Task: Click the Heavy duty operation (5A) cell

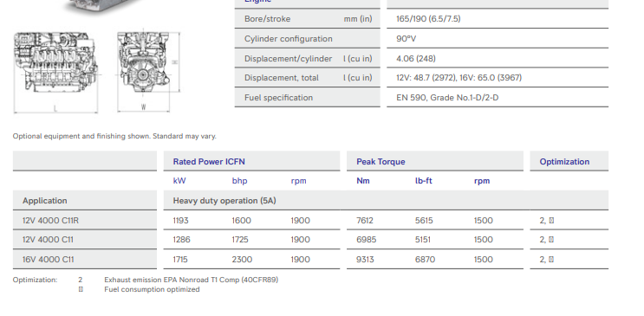Action: 224,201
